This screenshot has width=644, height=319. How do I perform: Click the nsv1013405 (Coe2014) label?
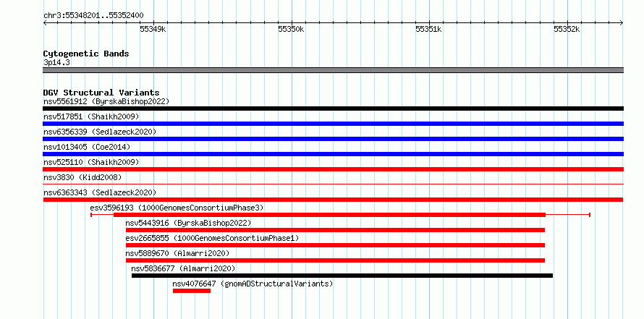pyautogui.click(x=87, y=147)
